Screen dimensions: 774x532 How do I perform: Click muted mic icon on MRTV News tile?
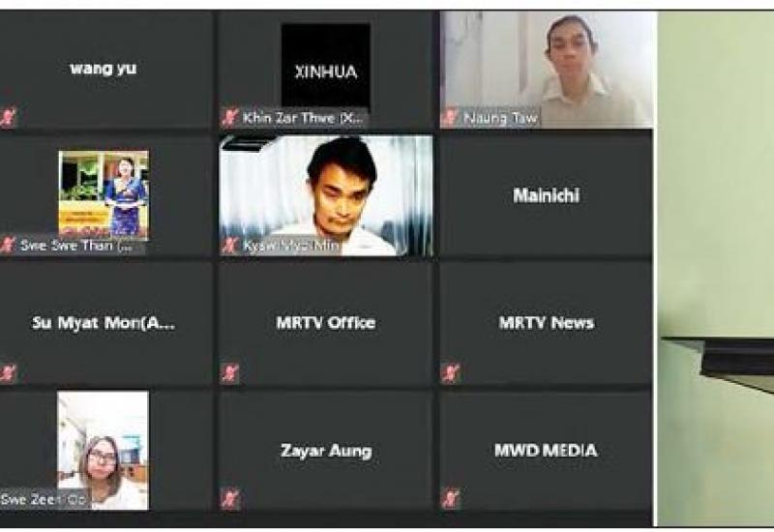[450, 373]
